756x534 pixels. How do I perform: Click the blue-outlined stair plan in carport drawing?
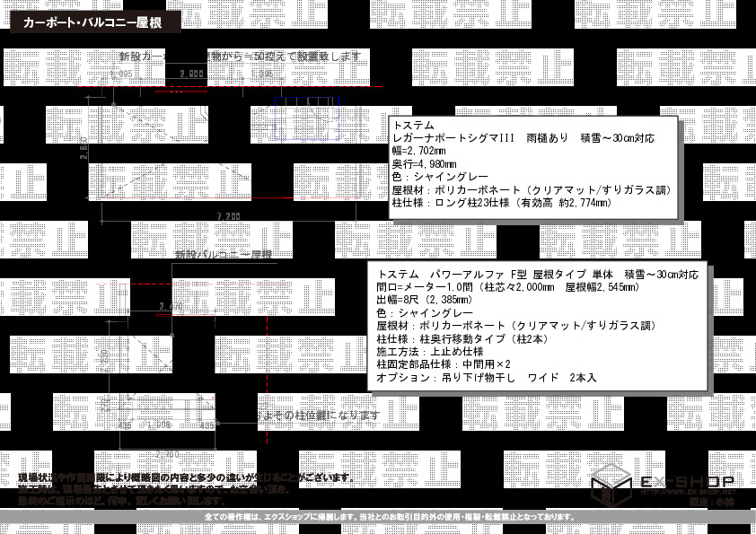point(307,118)
